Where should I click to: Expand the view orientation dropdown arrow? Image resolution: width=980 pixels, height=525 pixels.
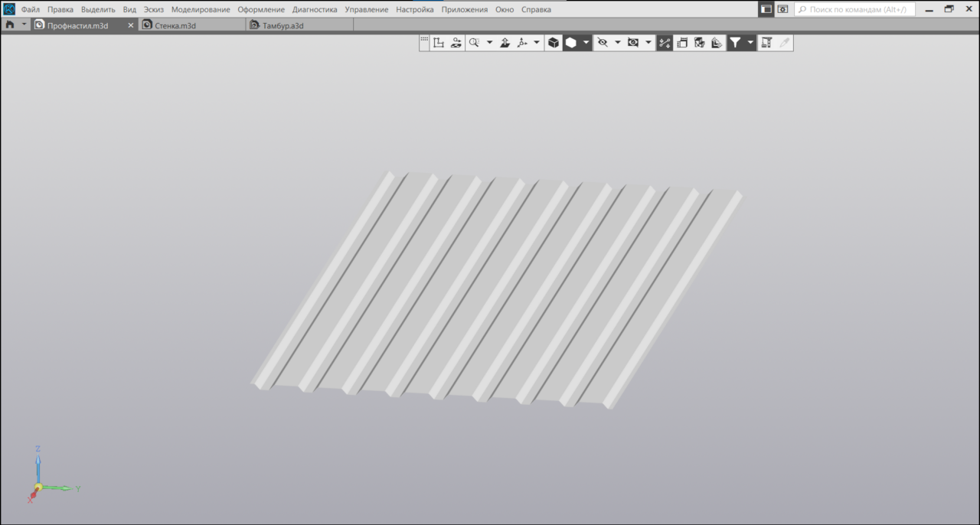pos(537,43)
